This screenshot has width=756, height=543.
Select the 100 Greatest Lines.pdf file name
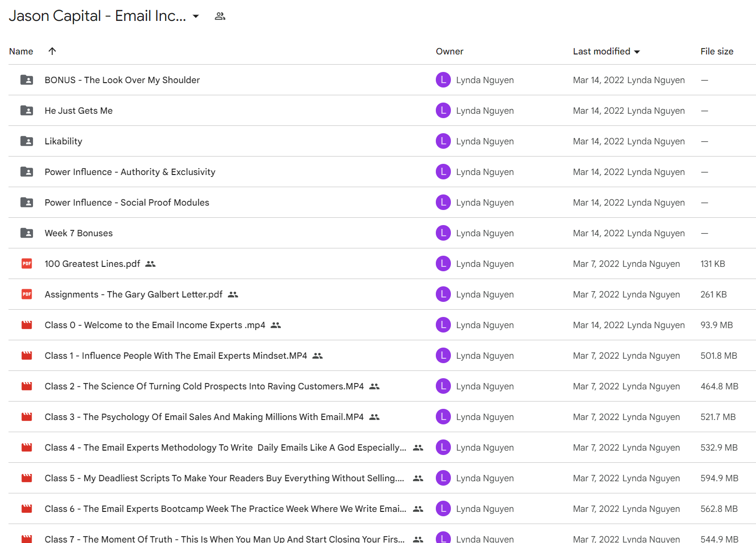[x=92, y=263]
